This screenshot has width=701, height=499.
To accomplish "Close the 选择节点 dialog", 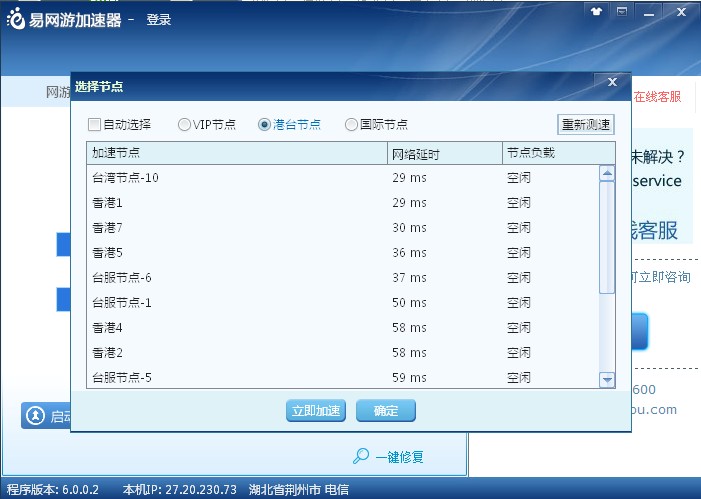I will tap(612, 82).
